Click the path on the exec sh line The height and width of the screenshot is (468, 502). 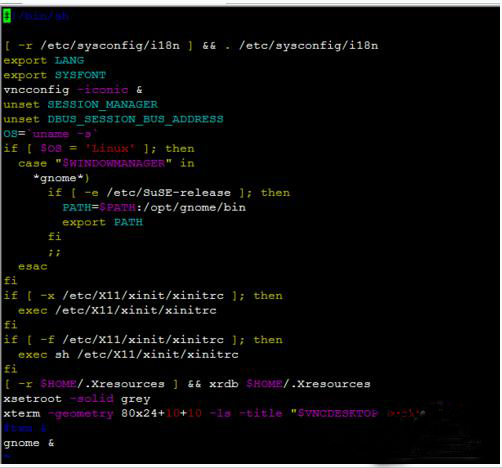[x=158, y=354]
